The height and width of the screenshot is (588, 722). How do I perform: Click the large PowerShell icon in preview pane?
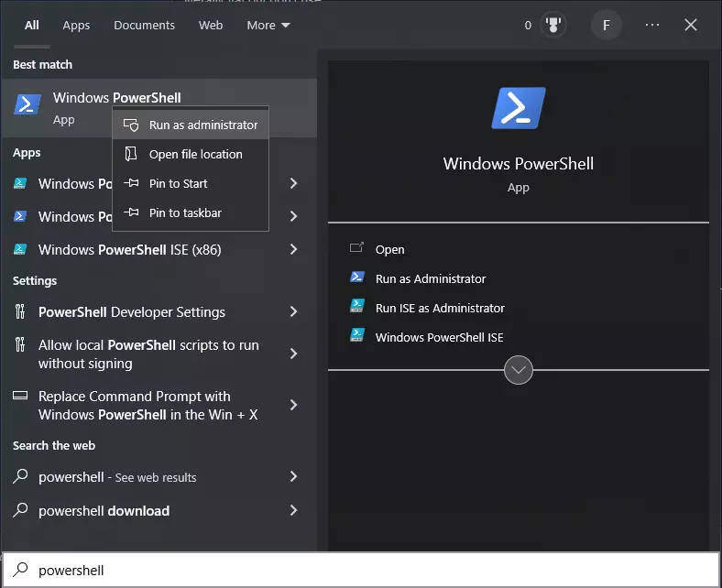519,108
